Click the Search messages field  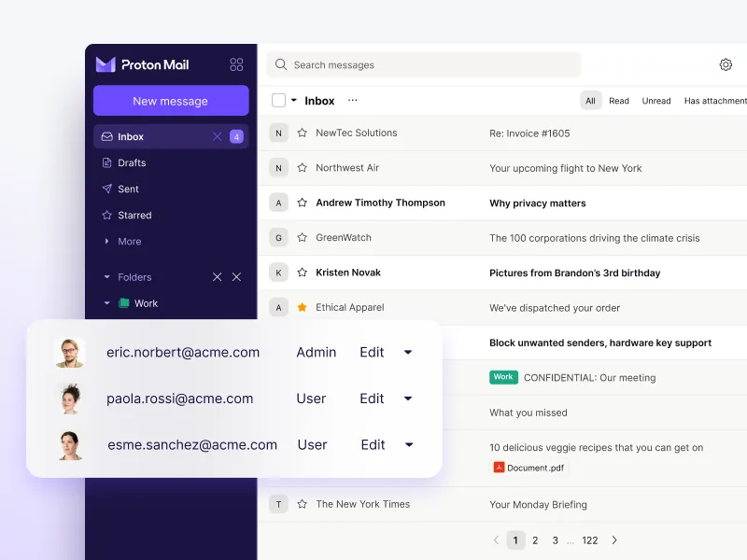424,64
